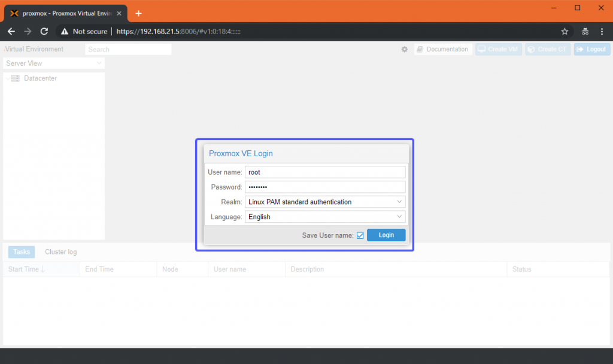The width and height of the screenshot is (613, 364).
Task: Toggle the Save User name checkbox
Action: (360, 235)
